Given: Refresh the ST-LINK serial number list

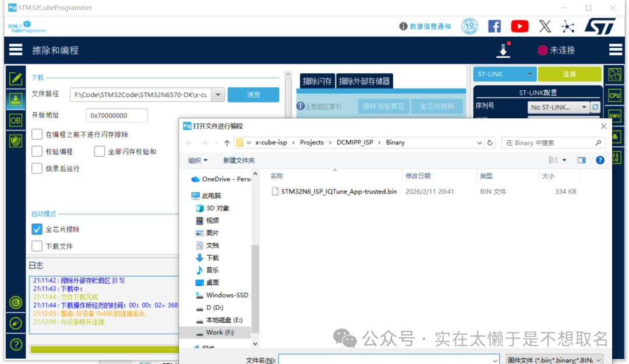Looking at the screenshot, I should (x=595, y=107).
